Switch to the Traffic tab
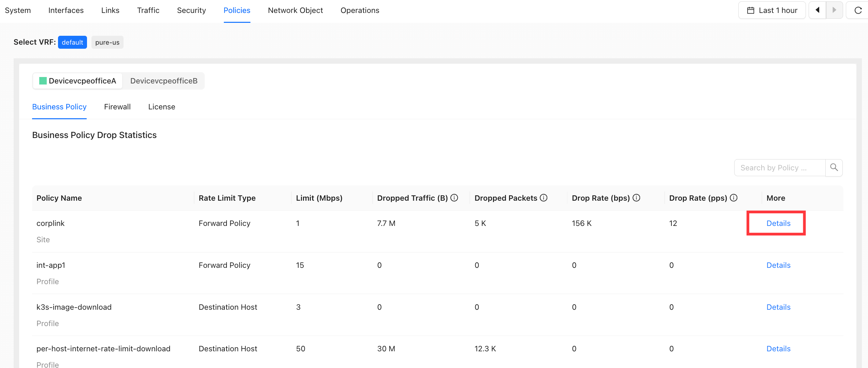The height and width of the screenshot is (368, 868). 148,11
